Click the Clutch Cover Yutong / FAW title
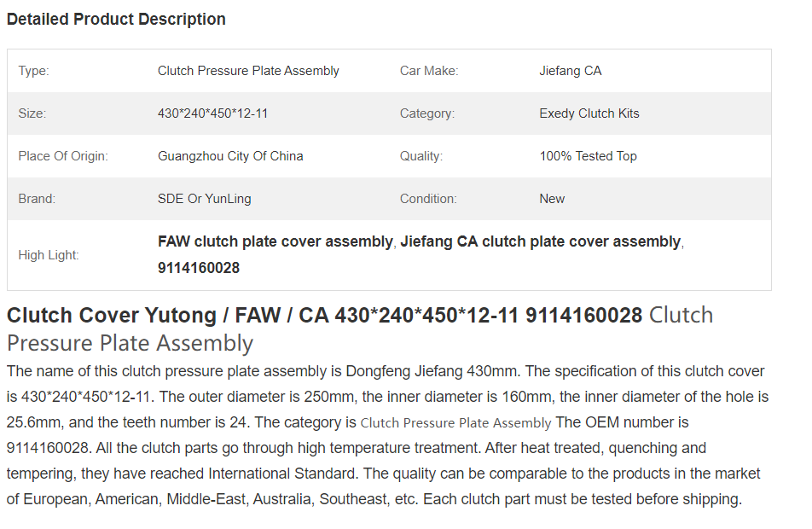Viewport: 812px width, 529px height. pos(324,315)
